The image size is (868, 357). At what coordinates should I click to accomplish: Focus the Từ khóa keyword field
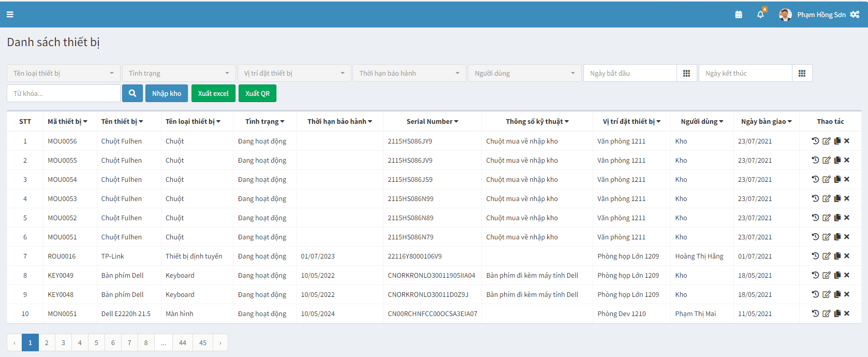(64, 93)
